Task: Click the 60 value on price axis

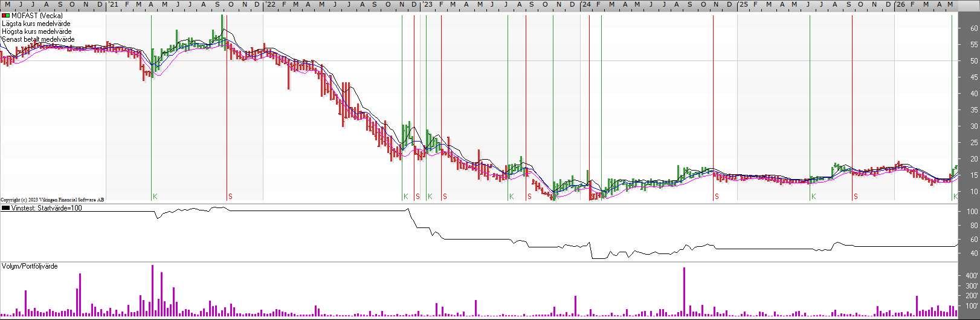Action: pos(975,28)
